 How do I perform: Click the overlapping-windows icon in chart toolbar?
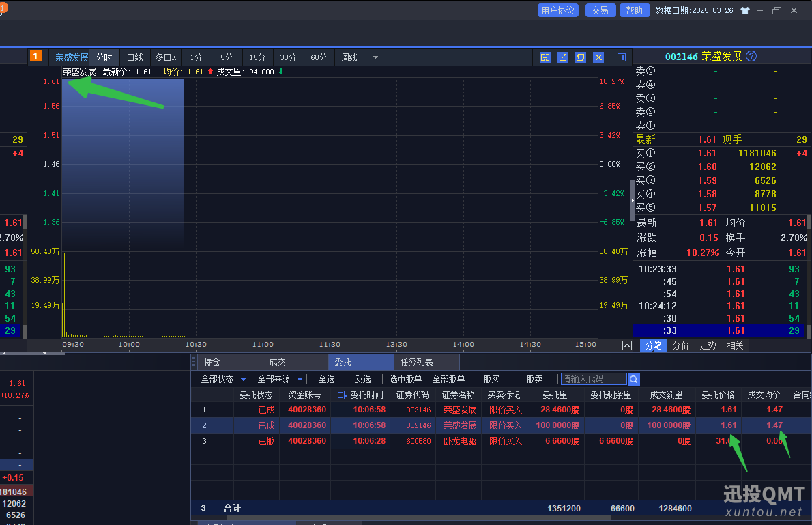pos(581,57)
